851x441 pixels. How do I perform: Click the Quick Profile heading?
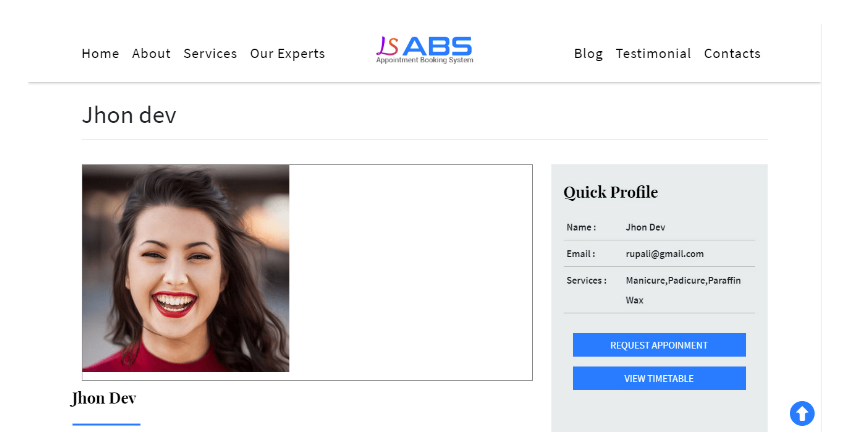(x=610, y=192)
